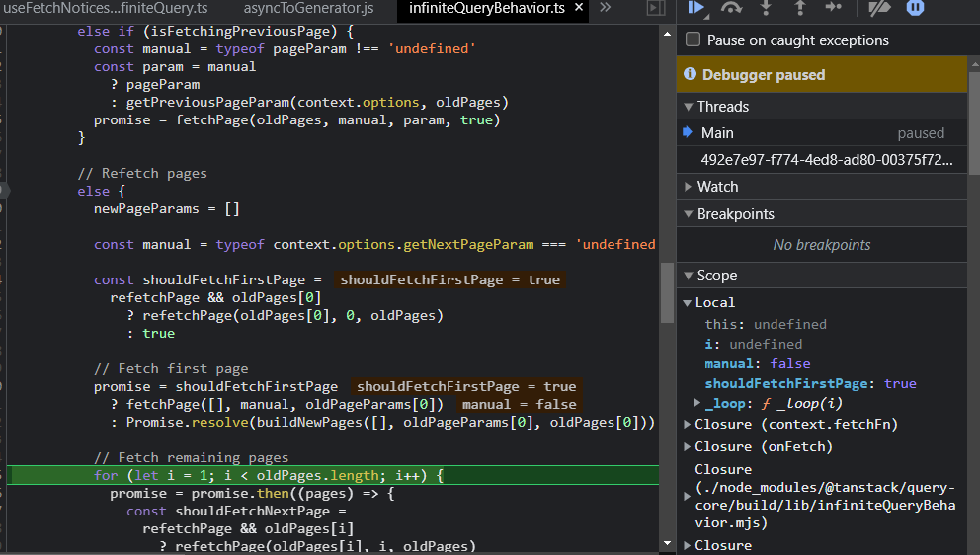Image resolution: width=980 pixels, height=555 pixels.
Task: Step into the next function call
Action: 766,7
